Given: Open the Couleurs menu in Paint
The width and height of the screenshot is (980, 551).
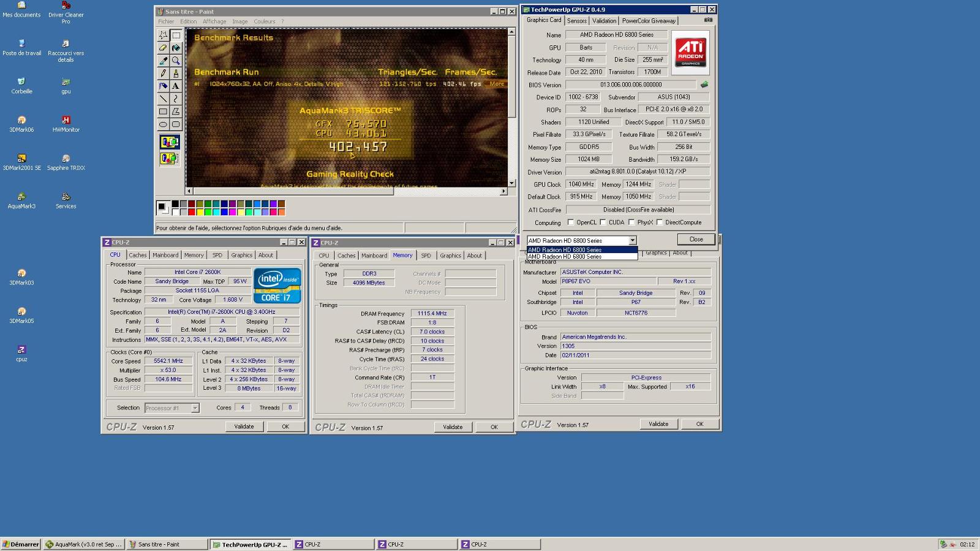Looking at the screenshot, I should coord(265,21).
